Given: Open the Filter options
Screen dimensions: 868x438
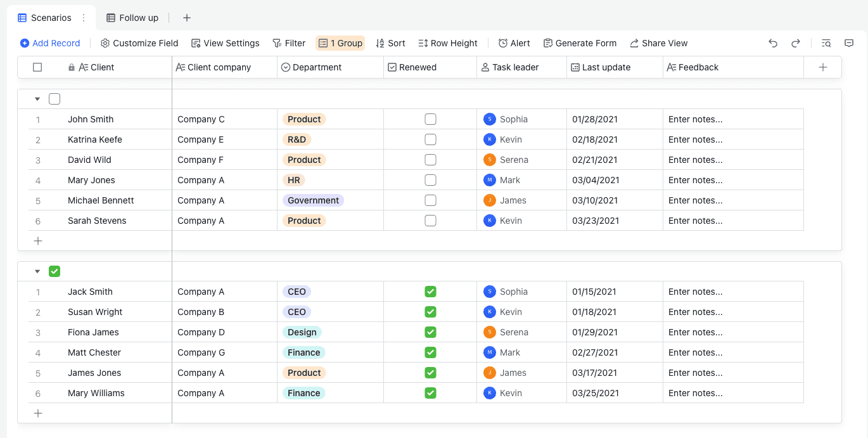Looking at the screenshot, I should pos(289,43).
